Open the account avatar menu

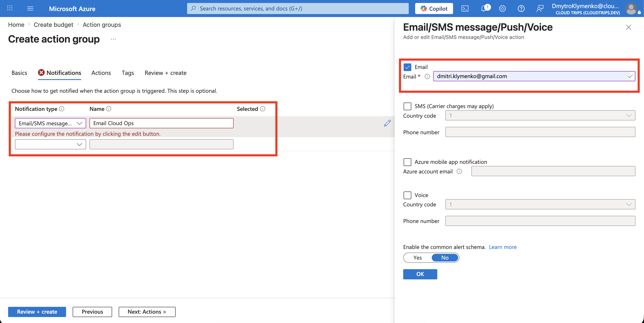631,9
